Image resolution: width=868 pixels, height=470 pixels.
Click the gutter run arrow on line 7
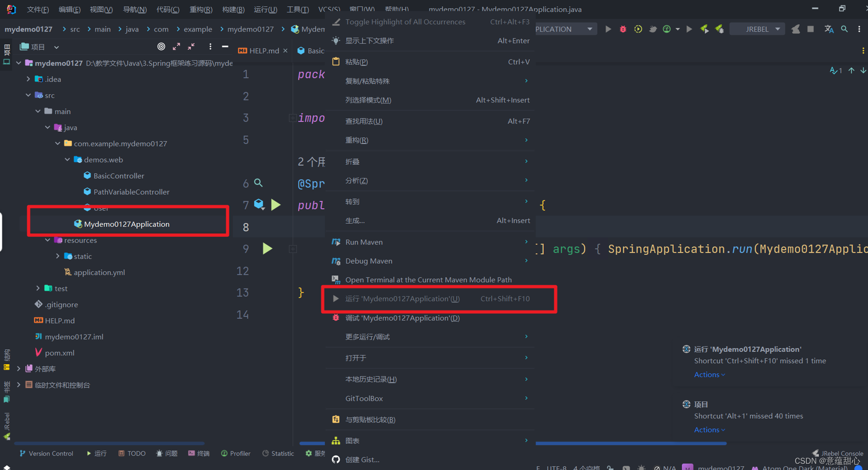click(x=276, y=205)
